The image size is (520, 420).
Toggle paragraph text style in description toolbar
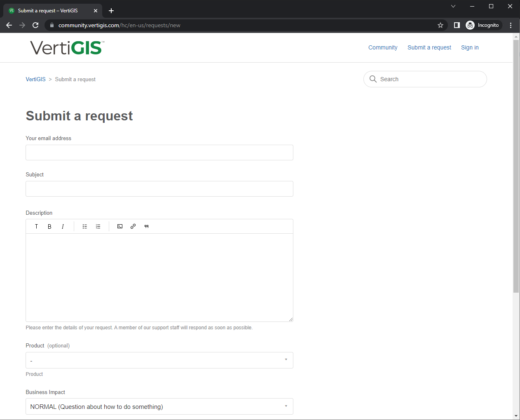(x=36, y=226)
